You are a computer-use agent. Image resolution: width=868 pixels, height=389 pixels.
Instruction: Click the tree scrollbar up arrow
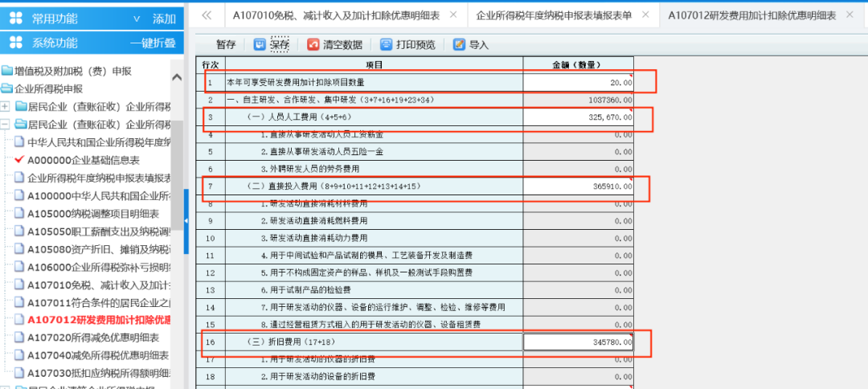point(177,77)
